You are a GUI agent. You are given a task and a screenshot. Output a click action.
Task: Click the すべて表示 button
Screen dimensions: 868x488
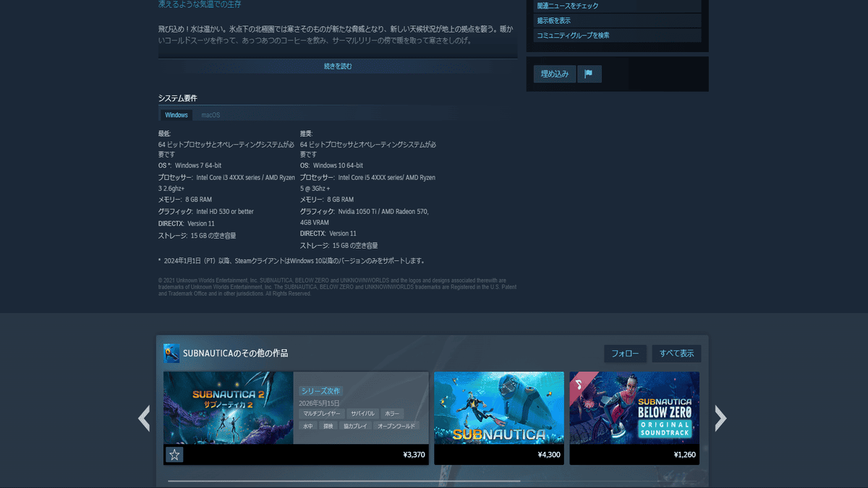[676, 354]
